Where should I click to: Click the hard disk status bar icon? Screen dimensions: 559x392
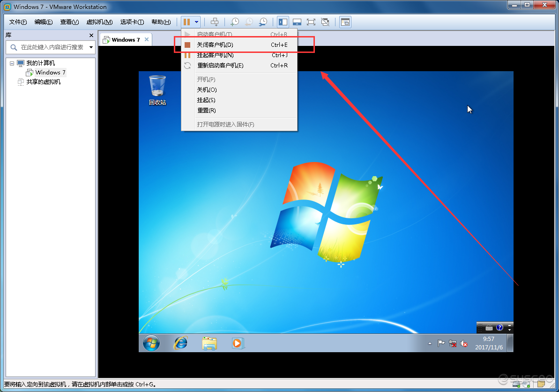point(516,384)
